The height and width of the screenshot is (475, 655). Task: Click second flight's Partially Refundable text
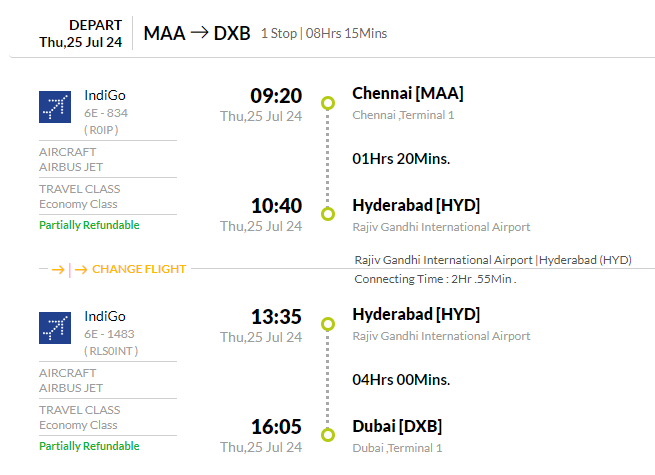coord(89,446)
